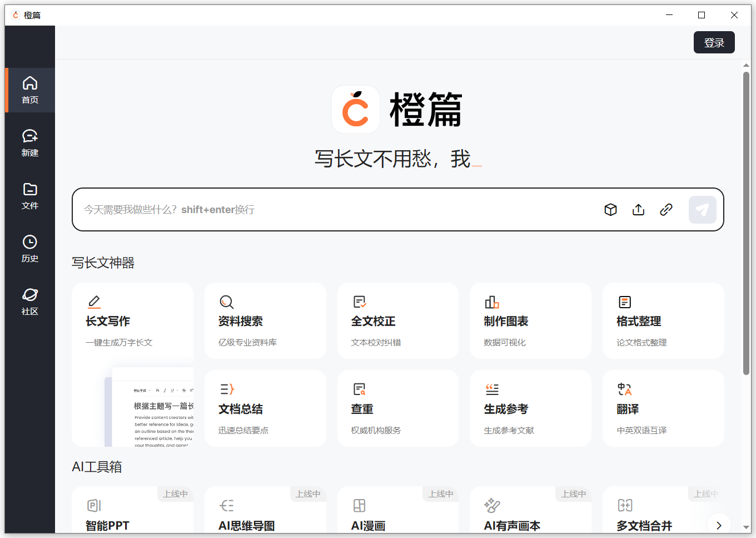Click the 数据可视化 description text
Viewport: 756px width, 538px height.
pyautogui.click(x=505, y=343)
